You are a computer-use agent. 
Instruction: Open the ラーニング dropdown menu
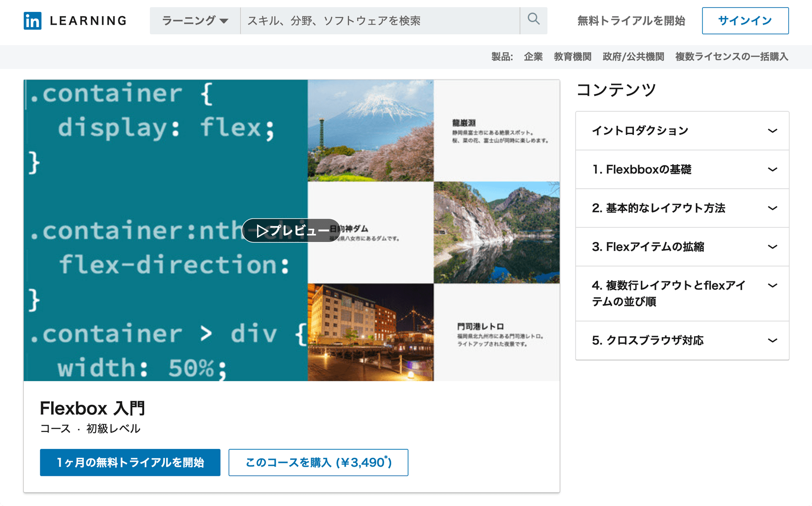coord(195,21)
